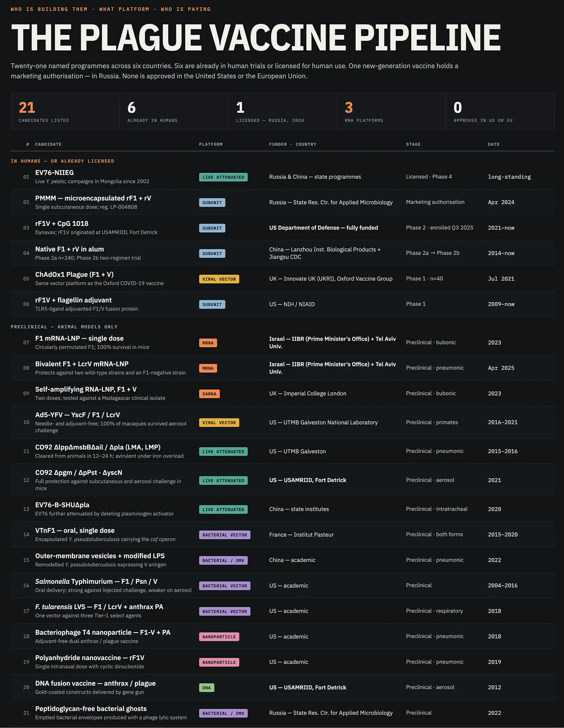Click the "Apr 2025" date
The width and height of the screenshot is (564, 728).
(x=501, y=368)
